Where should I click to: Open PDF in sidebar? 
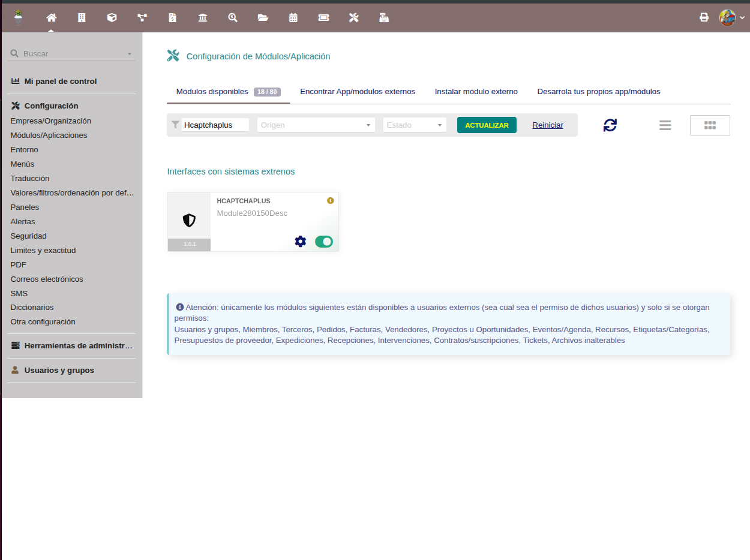19,264
